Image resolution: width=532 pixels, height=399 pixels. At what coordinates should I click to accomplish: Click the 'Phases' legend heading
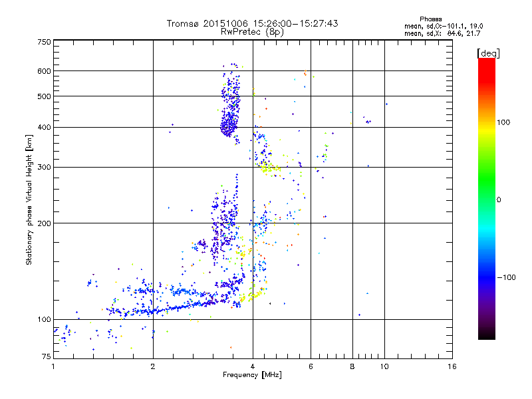430,19
